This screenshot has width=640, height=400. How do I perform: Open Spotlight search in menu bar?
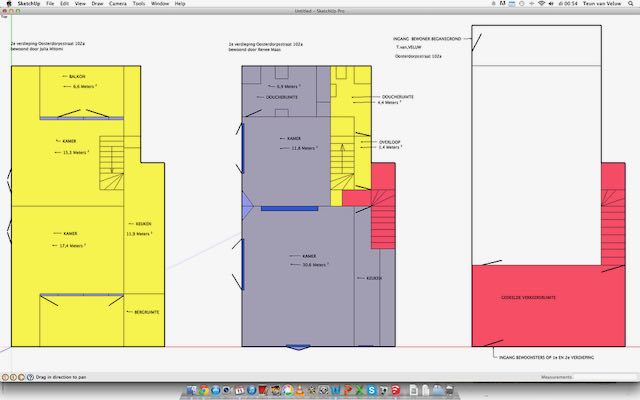point(631,4)
